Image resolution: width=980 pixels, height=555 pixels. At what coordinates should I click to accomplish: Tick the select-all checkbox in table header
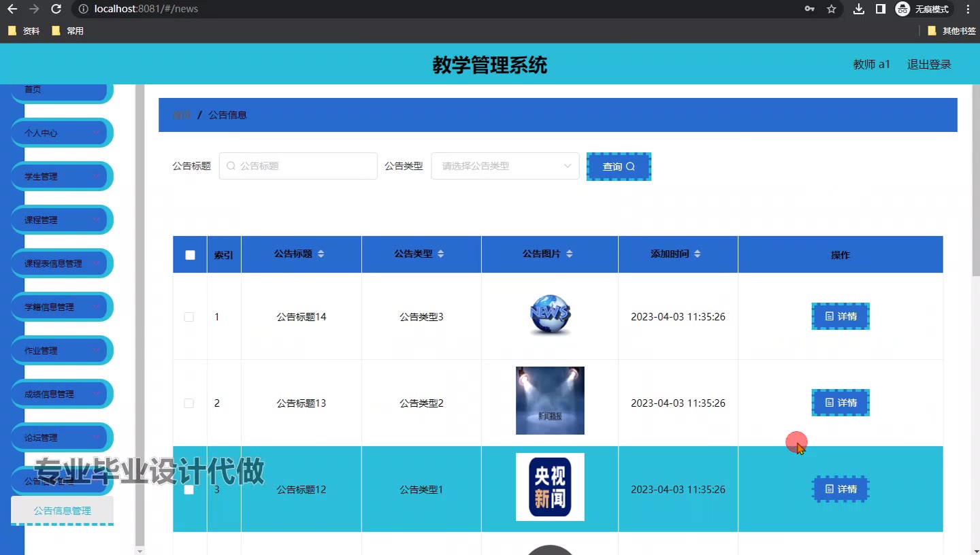pos(190,255)
